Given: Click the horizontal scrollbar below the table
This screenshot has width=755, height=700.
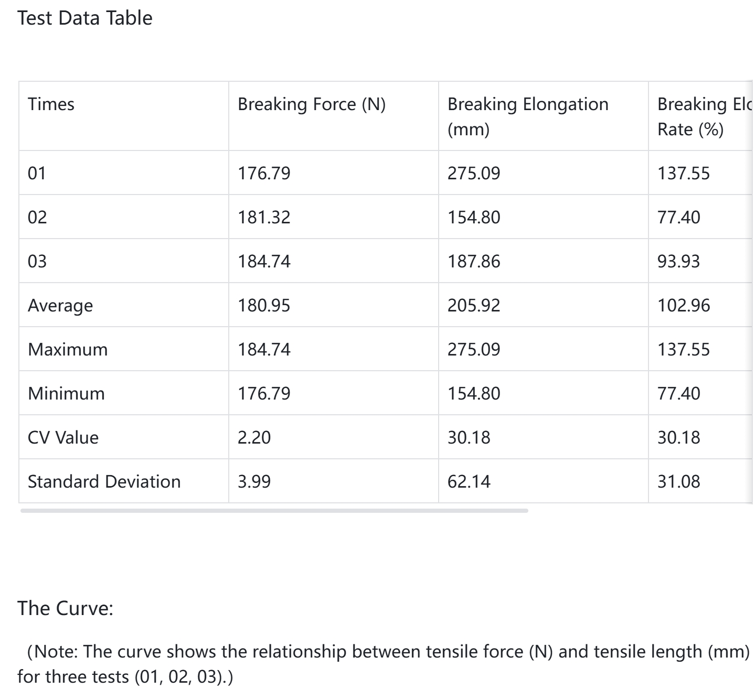Looking at the screenshot, I should pos(274,510).
